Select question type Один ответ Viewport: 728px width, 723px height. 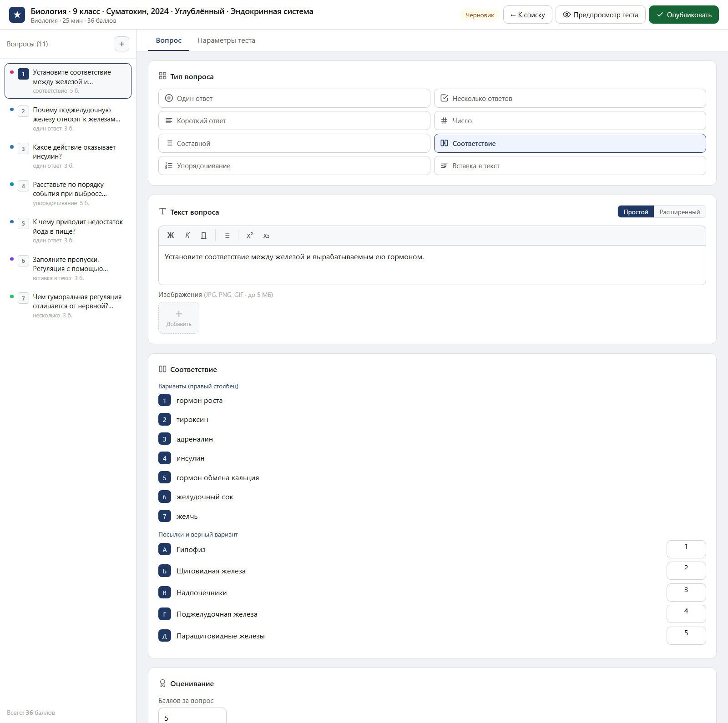(x=294, y=98)
